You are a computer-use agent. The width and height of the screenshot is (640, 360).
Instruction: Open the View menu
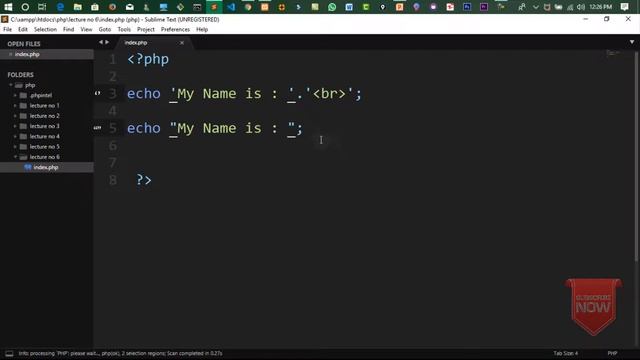[86, 29]
